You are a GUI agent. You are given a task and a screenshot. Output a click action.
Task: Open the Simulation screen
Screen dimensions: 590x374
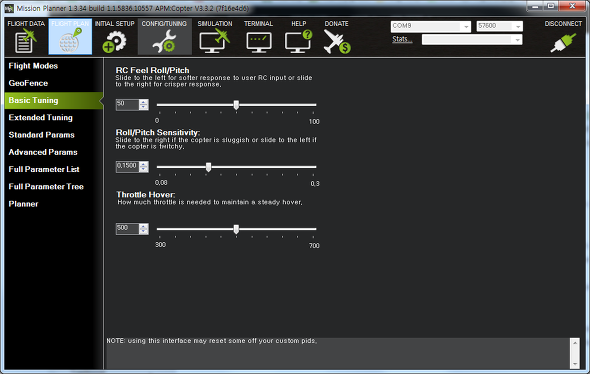coord(215,37)
